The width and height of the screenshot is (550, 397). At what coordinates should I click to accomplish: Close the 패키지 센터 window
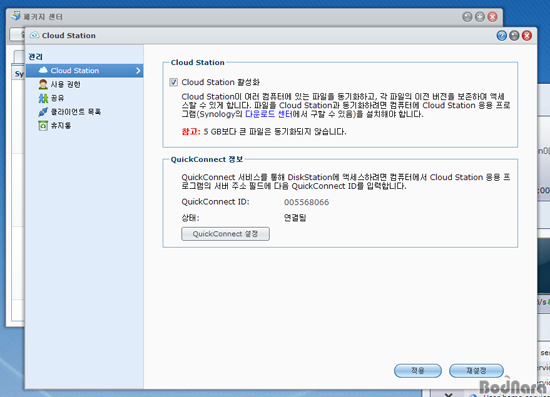(x=492, y=17)
